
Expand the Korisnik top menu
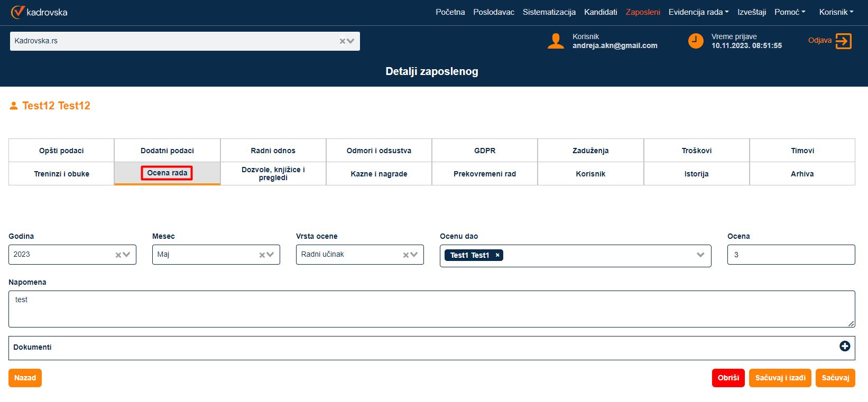[836, 12]
